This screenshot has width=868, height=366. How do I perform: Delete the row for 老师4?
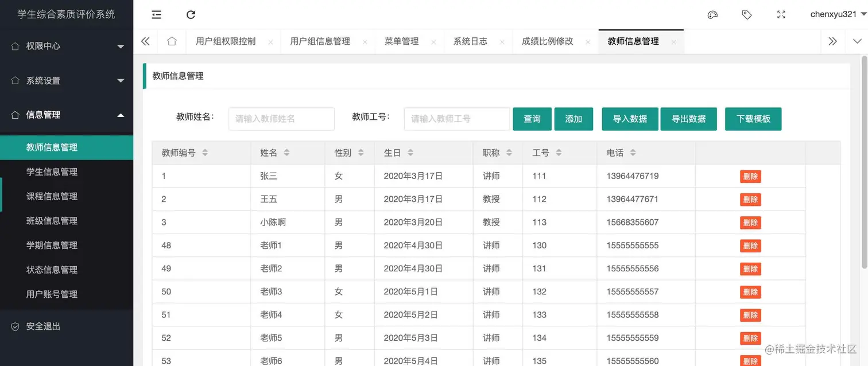(x=750, y=315)
